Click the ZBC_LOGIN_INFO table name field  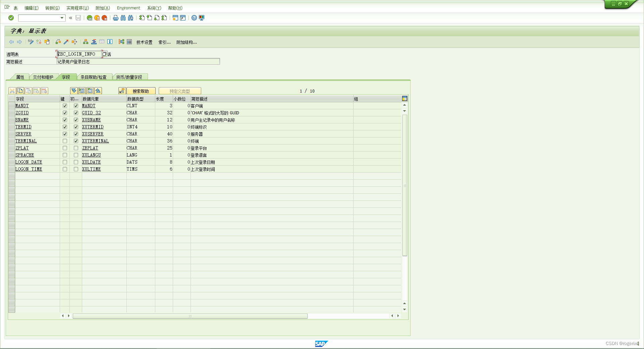pyautogui.click(x=79, y=54)
